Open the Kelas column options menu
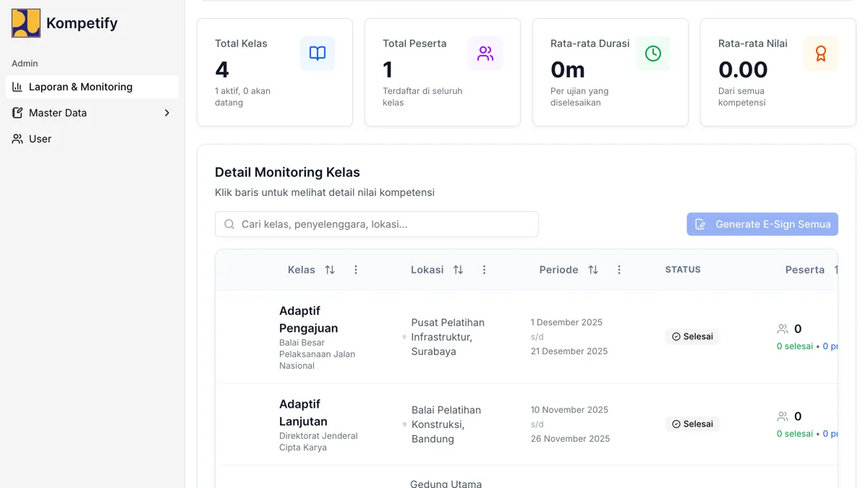 click(355, 269)
